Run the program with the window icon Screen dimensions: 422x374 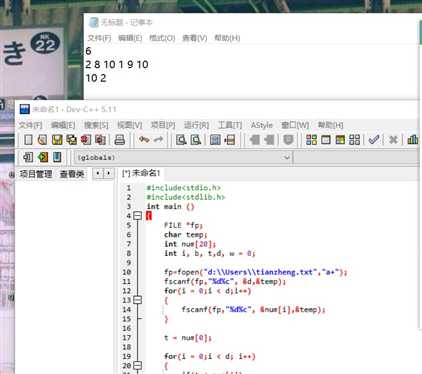[326, 140]
